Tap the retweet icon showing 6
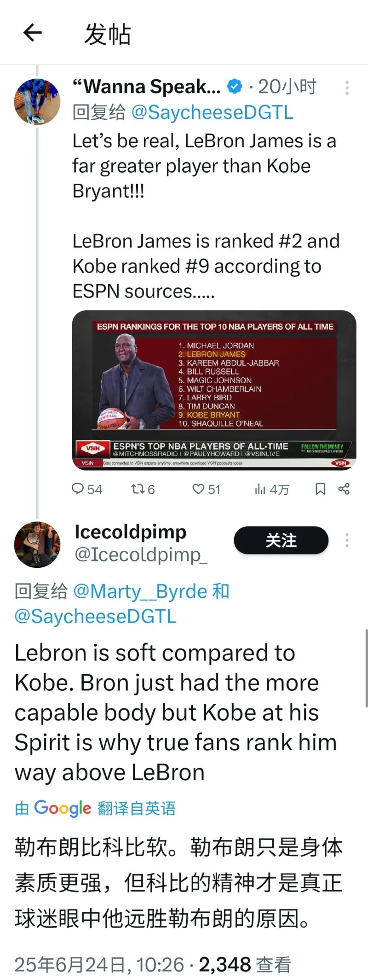This screenshot has width=368, height=980. (x=143, y=489)
